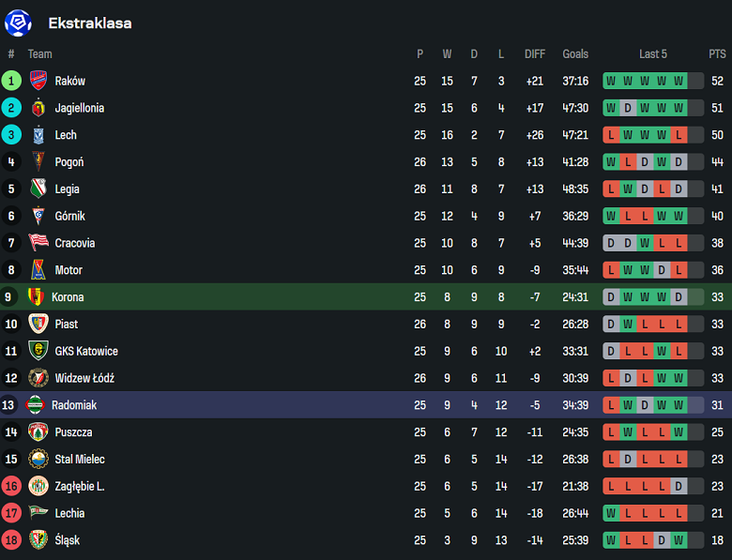The height and width of the screenshot is (560, 732).
Task: Click the Ekstraklasa league logo icon
Action: pyautogui.click(x=18, y=23)
